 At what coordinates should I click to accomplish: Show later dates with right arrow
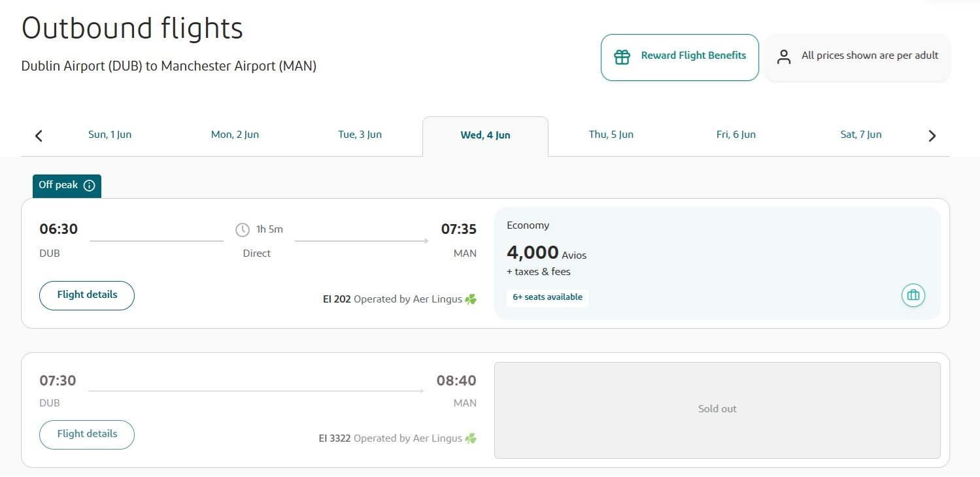pos(932,136)
